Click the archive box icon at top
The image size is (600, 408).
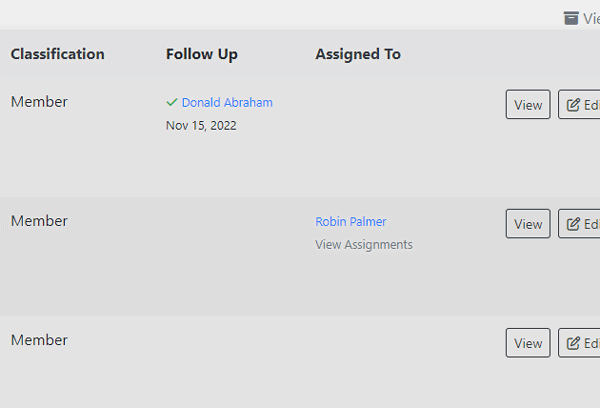pyautogui.click(x=571, y=18)
